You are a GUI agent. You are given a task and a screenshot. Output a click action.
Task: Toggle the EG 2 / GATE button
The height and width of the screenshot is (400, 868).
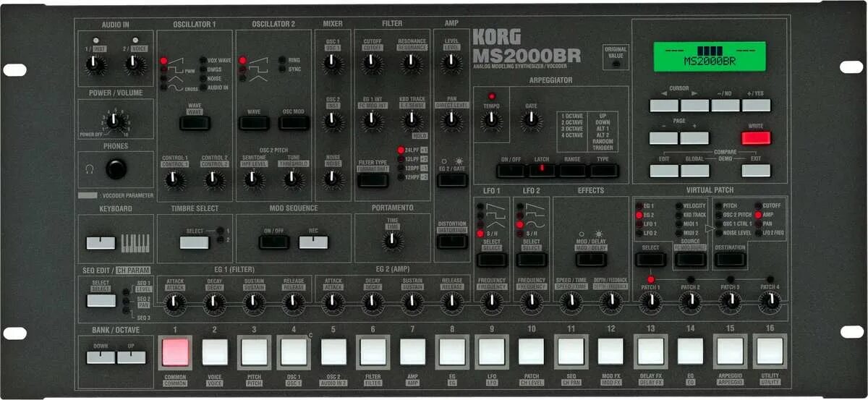pyautogui.click(x=451, y=179)
